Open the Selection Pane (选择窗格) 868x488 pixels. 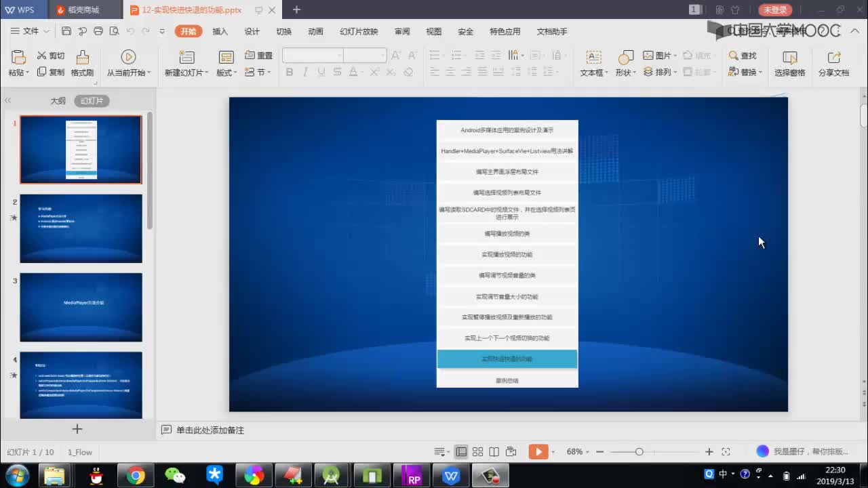pyautogui.click(x=790, y=63)
